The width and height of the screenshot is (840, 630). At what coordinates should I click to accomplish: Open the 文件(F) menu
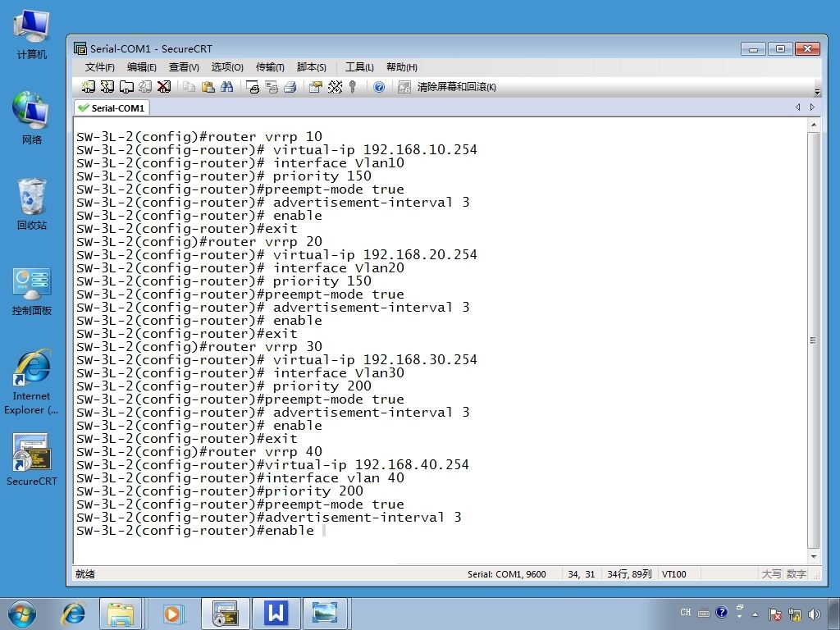point(99,67)
